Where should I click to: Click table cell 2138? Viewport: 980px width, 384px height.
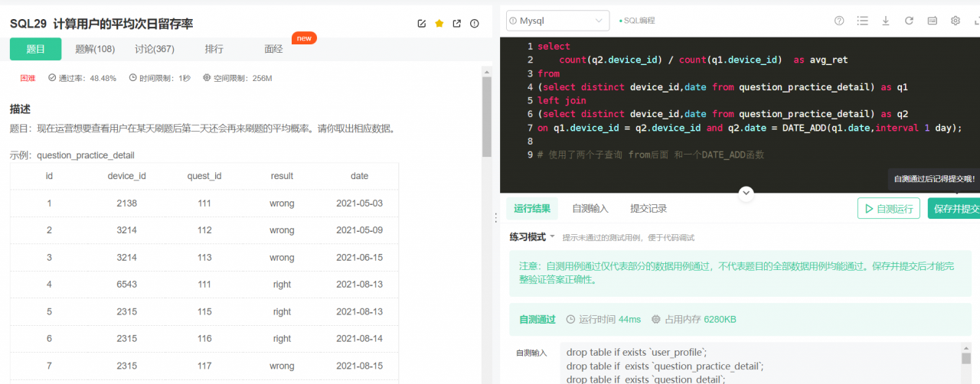coord(127,203)
